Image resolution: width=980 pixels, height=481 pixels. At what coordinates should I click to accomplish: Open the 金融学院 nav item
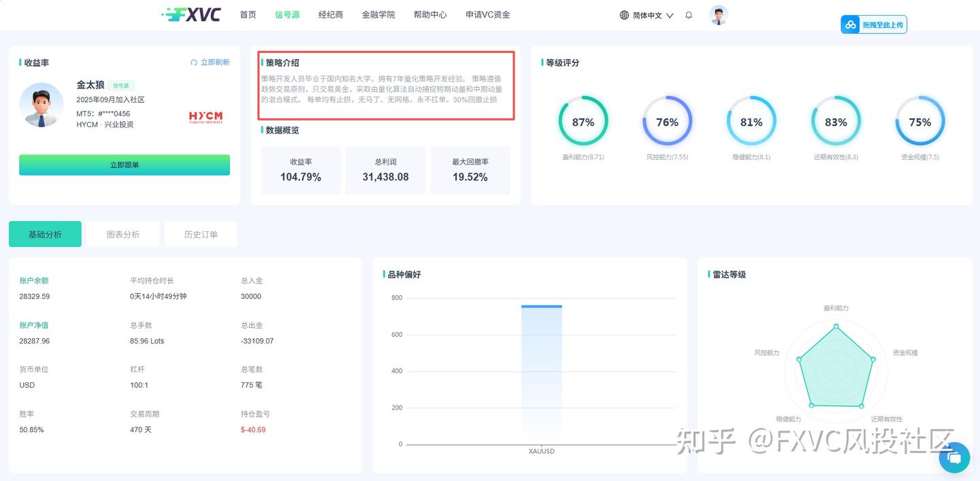tap(378, 14)
